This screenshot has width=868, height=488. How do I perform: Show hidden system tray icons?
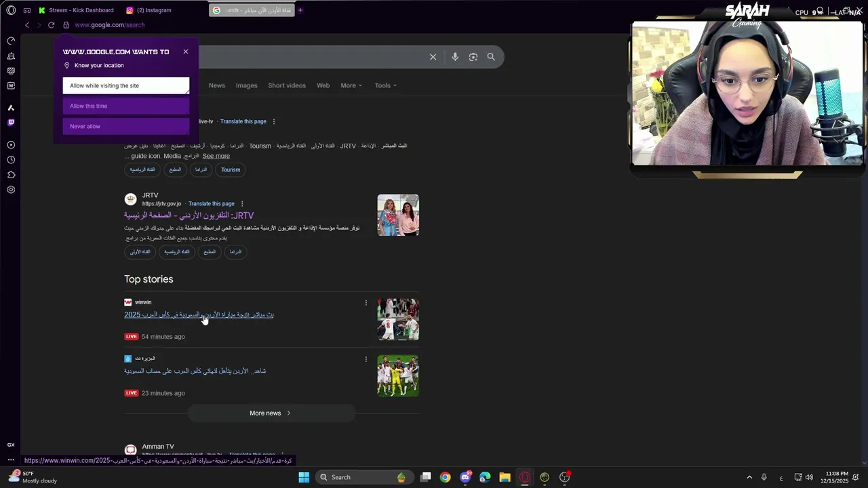pyautogui.click(x=749, y=477)
